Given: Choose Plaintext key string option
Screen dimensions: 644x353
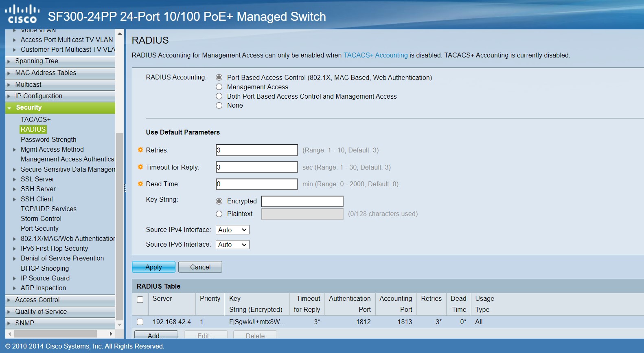Looking at the screenshot, I should pos(219,214).
